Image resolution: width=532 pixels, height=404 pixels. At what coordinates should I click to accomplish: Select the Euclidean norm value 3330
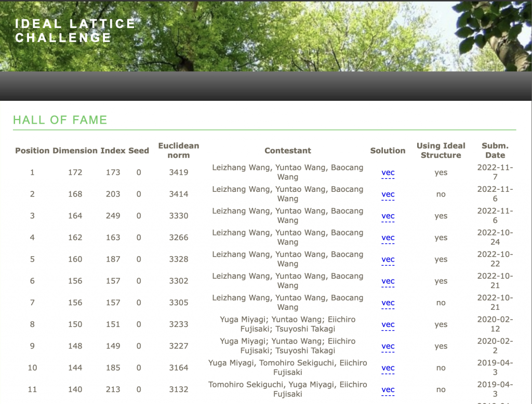179,216
